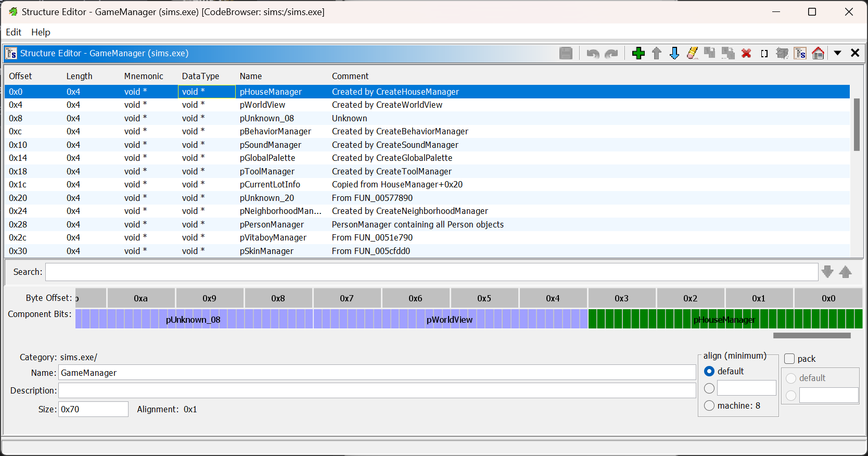The image size is (868, 456).
Task: Click the structure 'S' icon in the toolbar
Action: (800, 53)
